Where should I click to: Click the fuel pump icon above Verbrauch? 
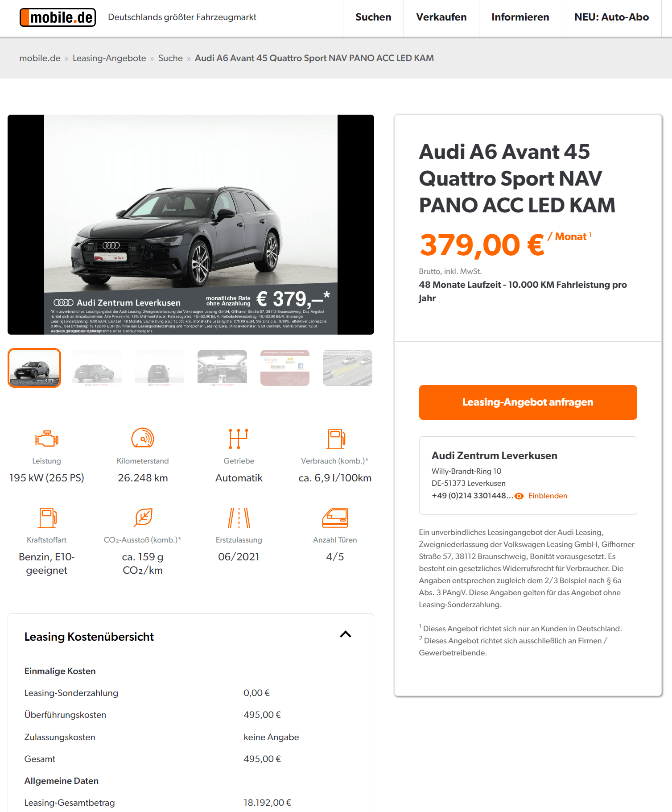point(335,439)
